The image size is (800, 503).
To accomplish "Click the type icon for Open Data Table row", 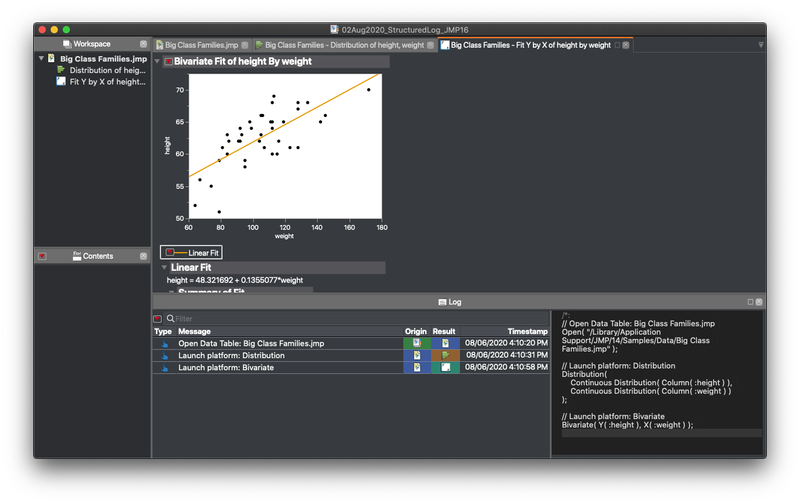I will coord(164,343).
